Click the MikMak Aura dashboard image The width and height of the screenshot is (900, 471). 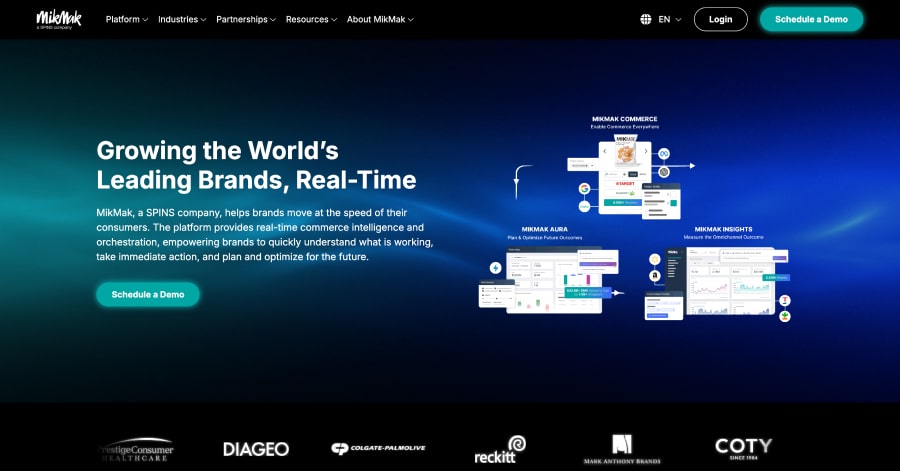tap(554, 280)
